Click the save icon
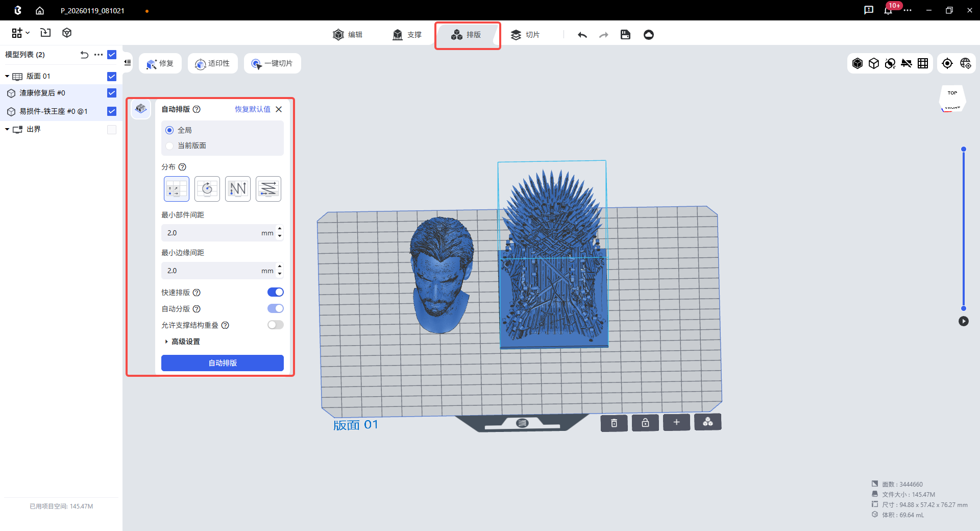The height and width of the screenshot is (531, 980). [625, 35]
